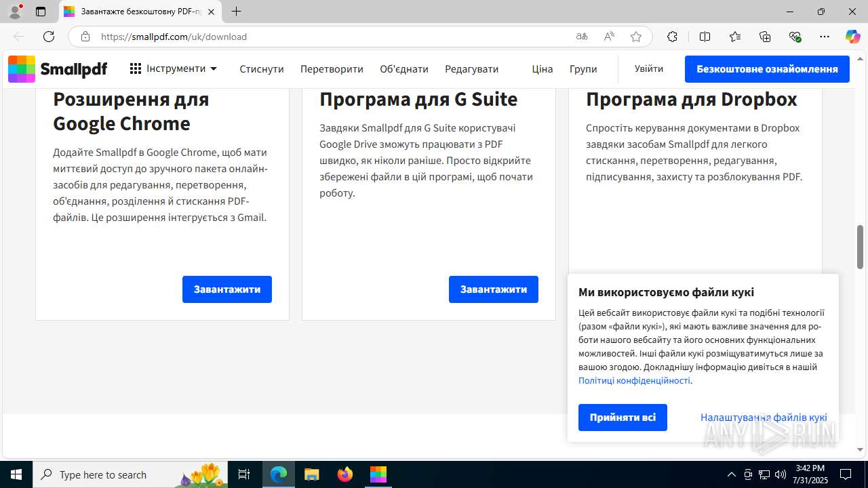Screen dimensions: 868x488
Task: Click the heading Програма для Dropbox
Action: pos(692,99)
